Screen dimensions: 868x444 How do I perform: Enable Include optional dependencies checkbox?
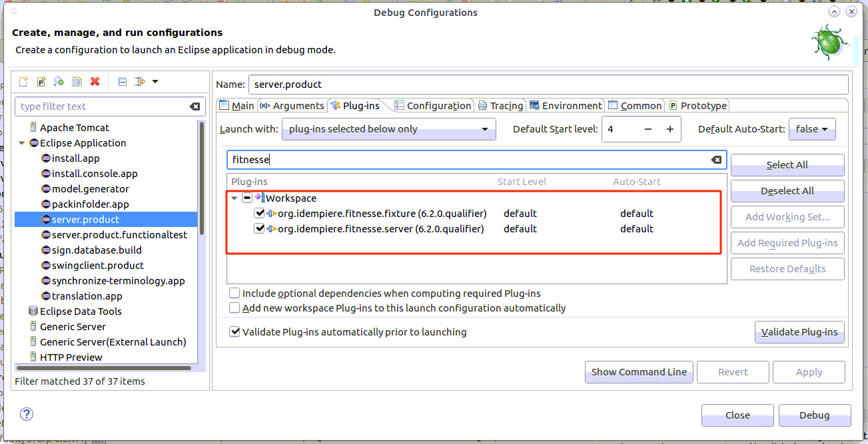[x=234, y=294]
